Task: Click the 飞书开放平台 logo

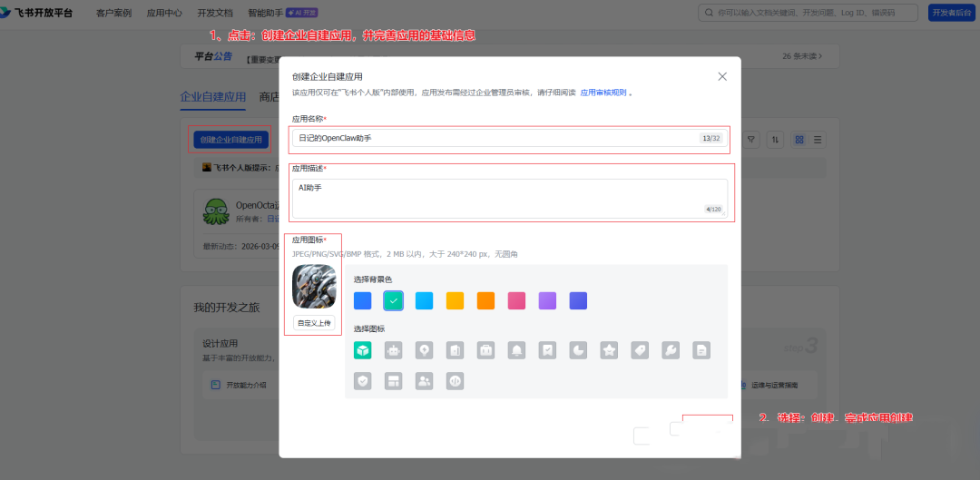Action: [x=36, y=13]
